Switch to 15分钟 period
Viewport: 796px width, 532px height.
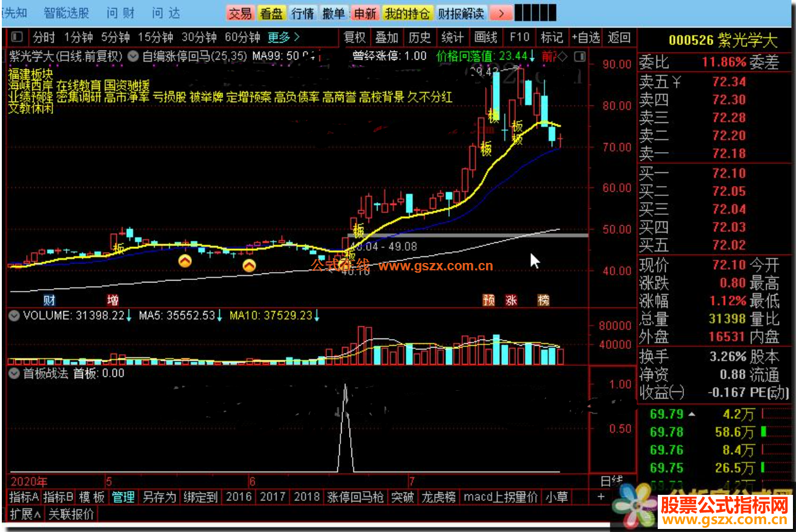click(156, 38)
